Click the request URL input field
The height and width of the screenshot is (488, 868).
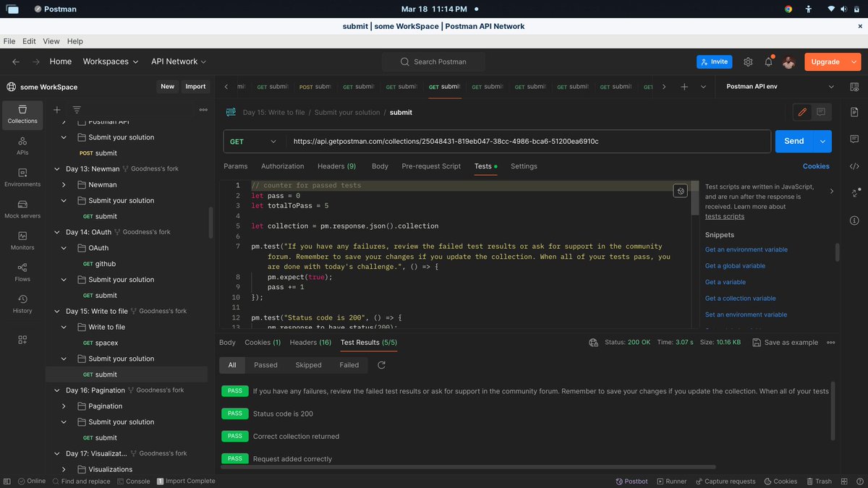coord(528,142)
